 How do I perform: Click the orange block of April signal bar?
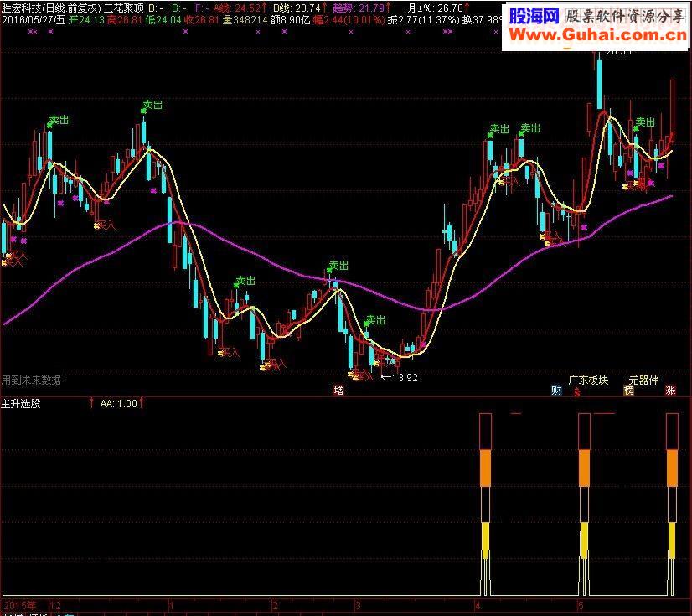tap(485, 468)
